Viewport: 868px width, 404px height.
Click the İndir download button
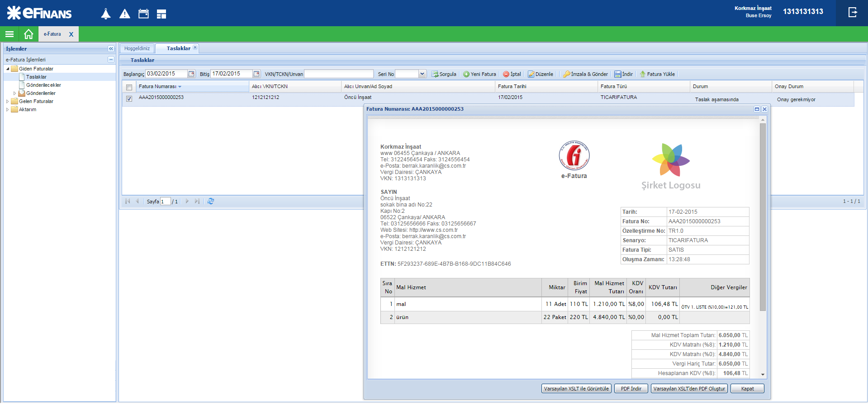tap(624, 74)
